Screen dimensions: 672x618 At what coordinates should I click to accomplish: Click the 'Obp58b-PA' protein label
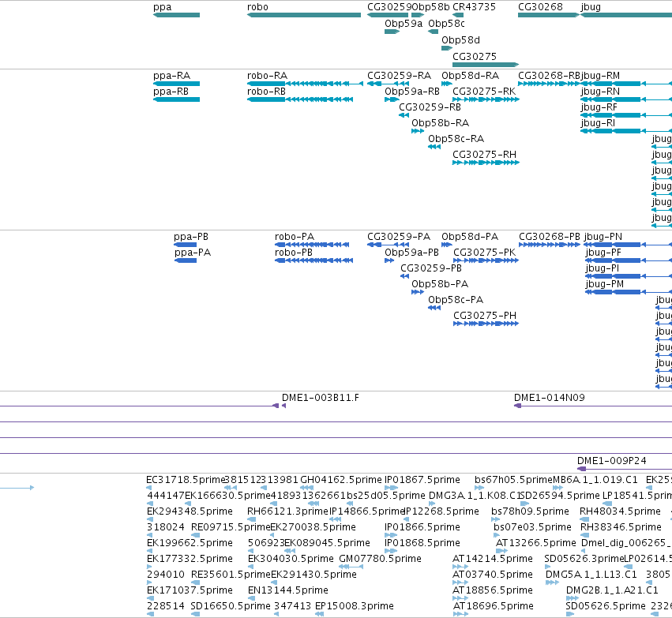coord(440,284)
